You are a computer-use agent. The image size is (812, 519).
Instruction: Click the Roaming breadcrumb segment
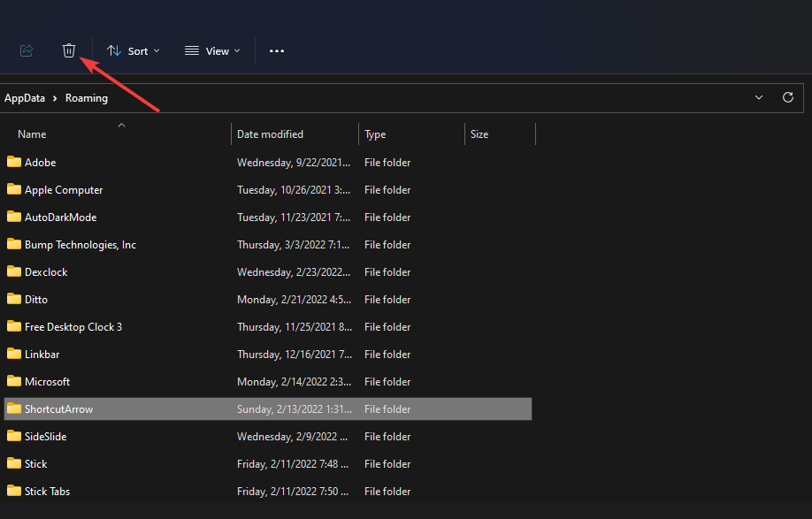coord(87,98)
